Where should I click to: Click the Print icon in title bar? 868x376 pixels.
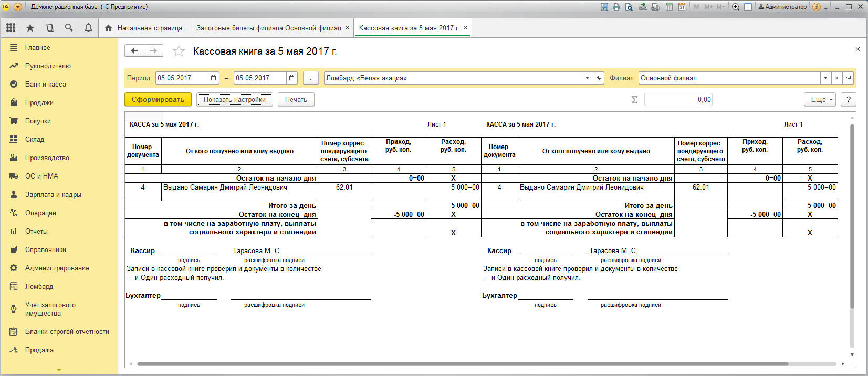click(x=616, y=7)
